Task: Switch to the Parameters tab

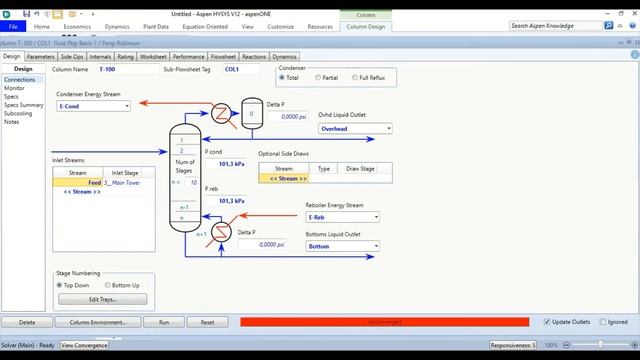Action: (40, 57)
